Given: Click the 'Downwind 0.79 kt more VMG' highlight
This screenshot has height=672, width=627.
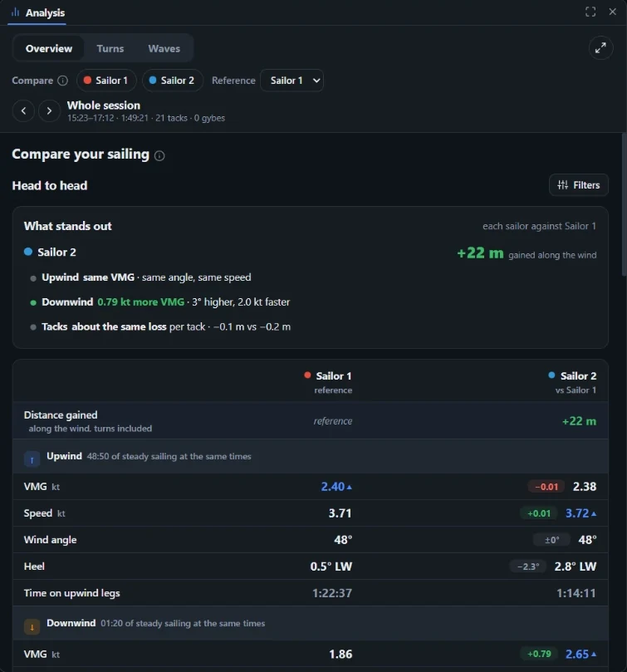Looking at the screenshot, I should tap(165, 302).
